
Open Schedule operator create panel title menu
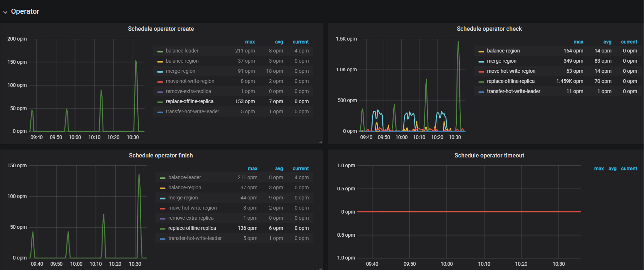coord(161,29)
